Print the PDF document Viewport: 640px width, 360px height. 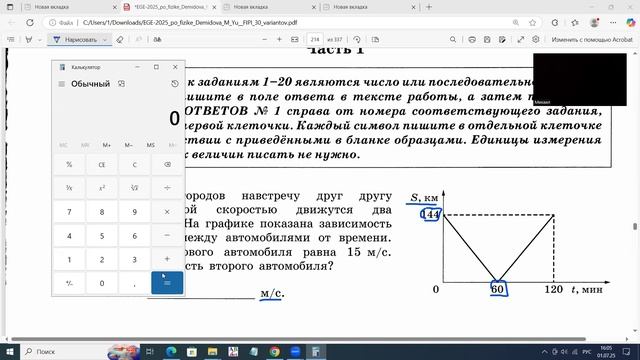[x=472, y=40]
